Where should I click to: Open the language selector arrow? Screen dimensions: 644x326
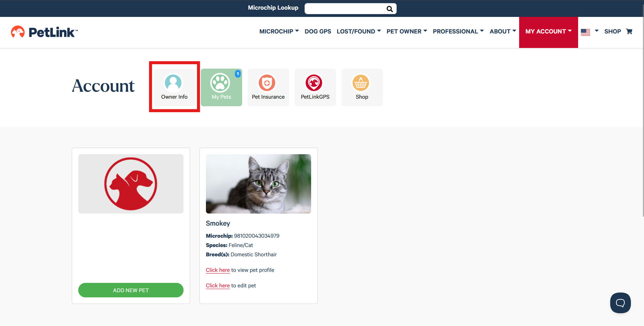tap(596, 31)
